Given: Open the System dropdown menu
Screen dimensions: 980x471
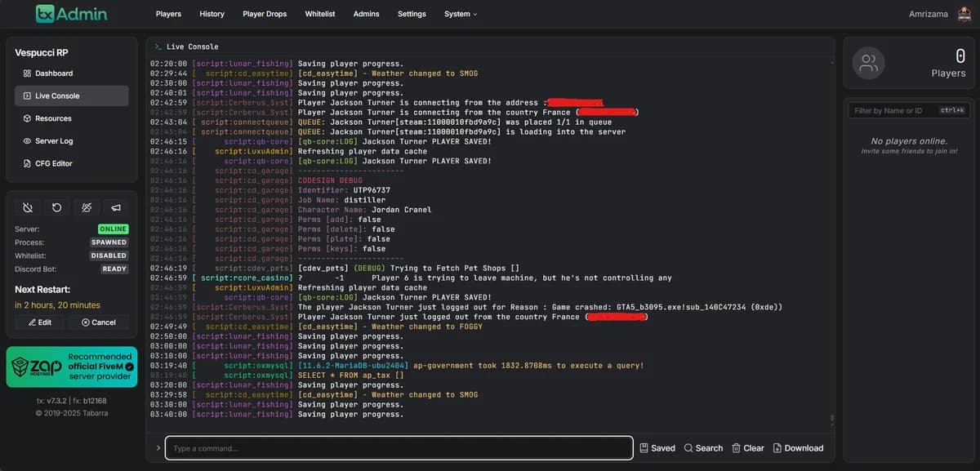Looking at the screenshot, I should pos(457,14).
